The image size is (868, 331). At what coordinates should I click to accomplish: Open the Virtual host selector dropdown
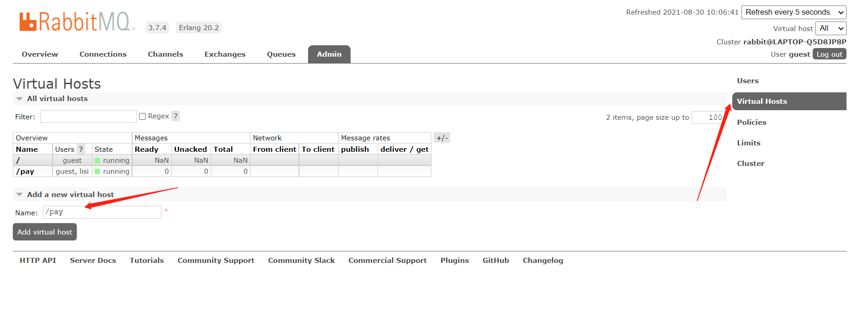(x=831, y=28)
